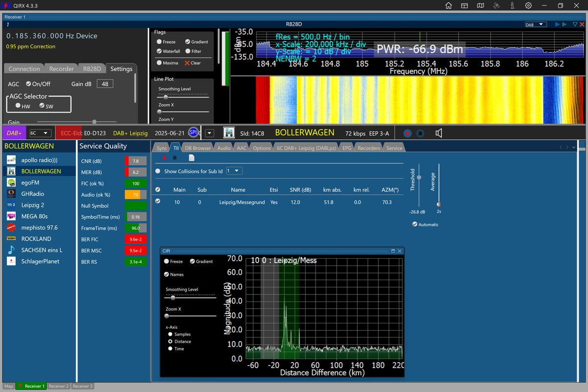
Task: Stop audio recording with square button
Action: [420, 133]
